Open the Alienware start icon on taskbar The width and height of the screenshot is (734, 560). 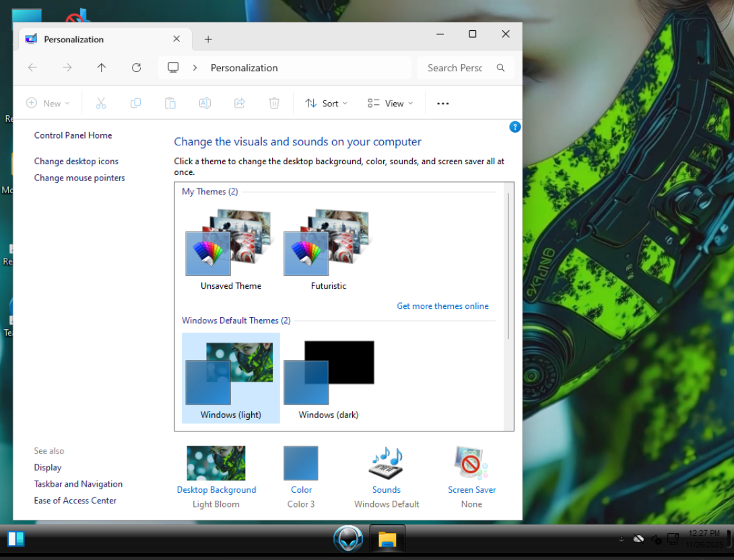click(348, 539)
